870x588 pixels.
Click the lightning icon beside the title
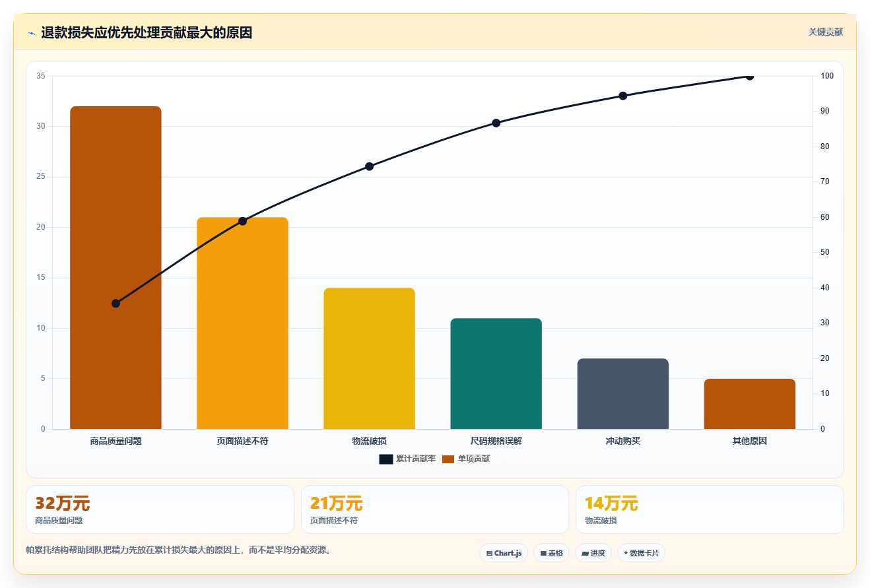click(x=31, y=33)
